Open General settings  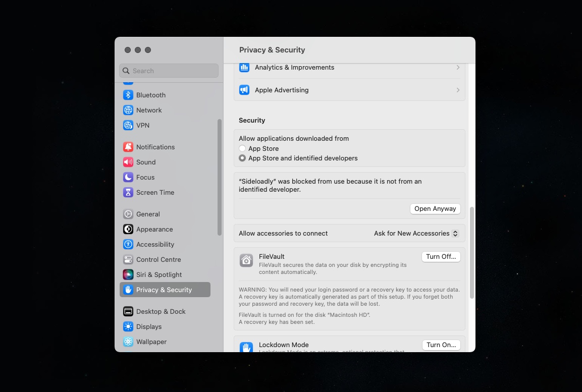148,214
